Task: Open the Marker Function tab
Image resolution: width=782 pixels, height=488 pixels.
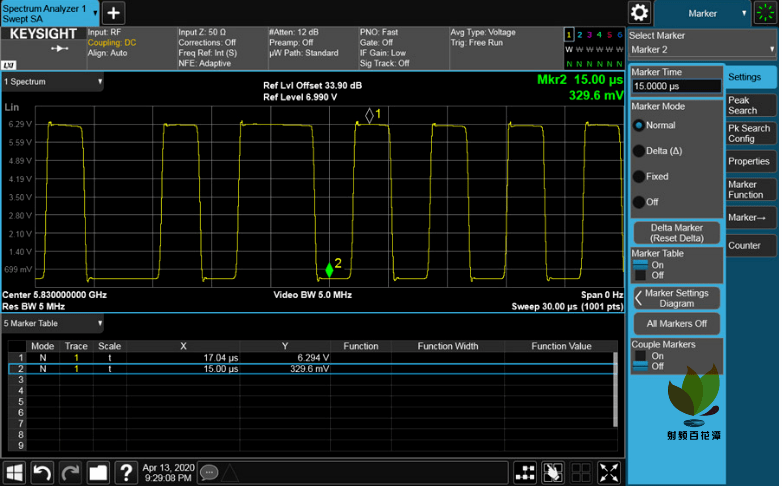Action: click(x=751, y=189)
